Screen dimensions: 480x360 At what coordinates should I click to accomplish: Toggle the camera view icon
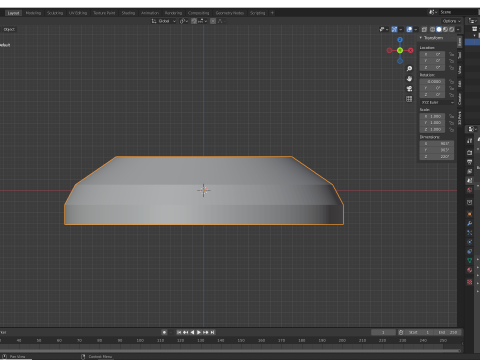(409, 89)
